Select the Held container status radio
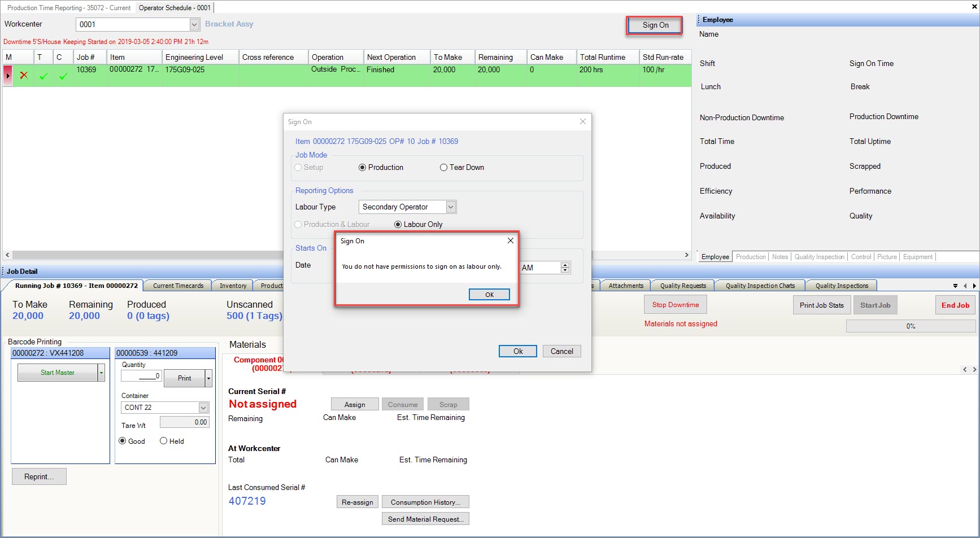Screen dimensions: 980x538 (x=172, y=441)
